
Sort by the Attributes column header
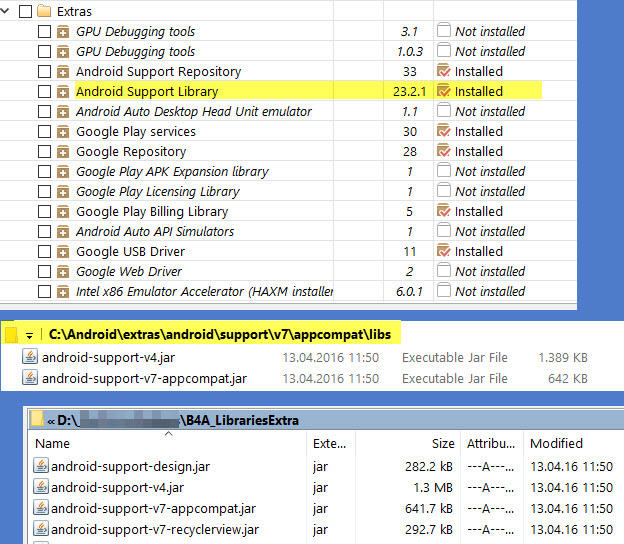[491, 443]
